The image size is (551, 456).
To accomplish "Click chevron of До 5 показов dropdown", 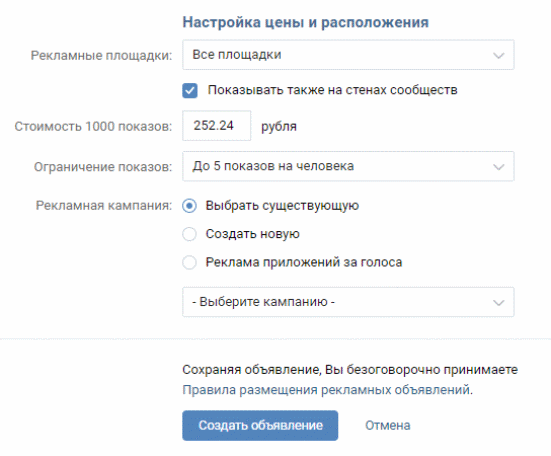I will pos(498,167).
